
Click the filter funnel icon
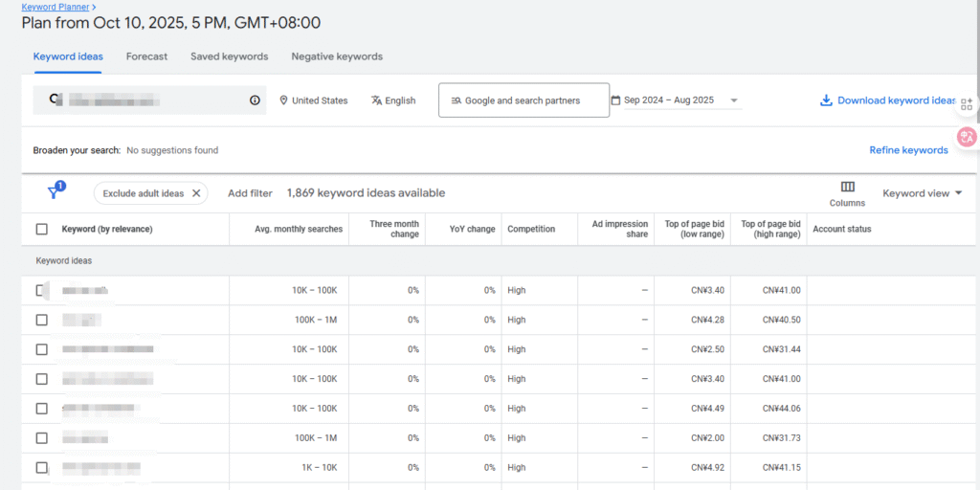pos(55,192)
